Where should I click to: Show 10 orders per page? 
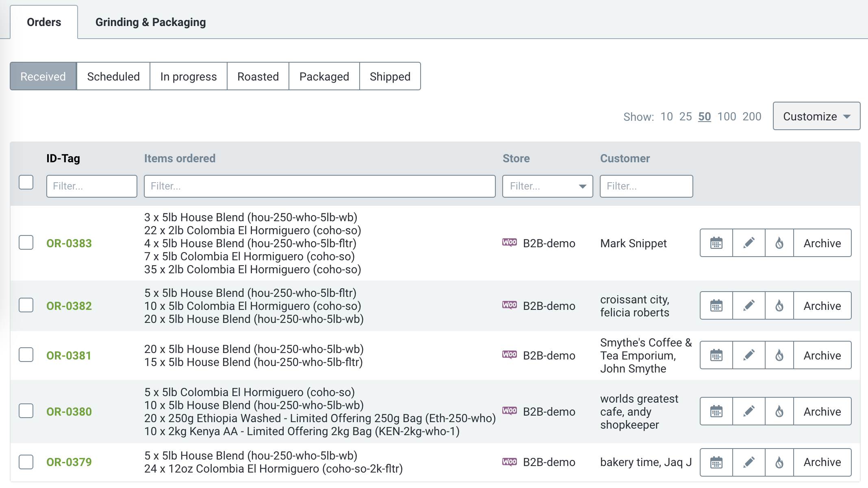(x=666, y=117)
